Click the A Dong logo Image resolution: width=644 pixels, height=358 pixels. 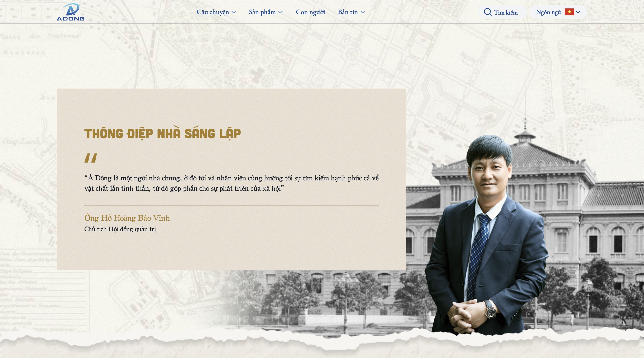(71, 12)
